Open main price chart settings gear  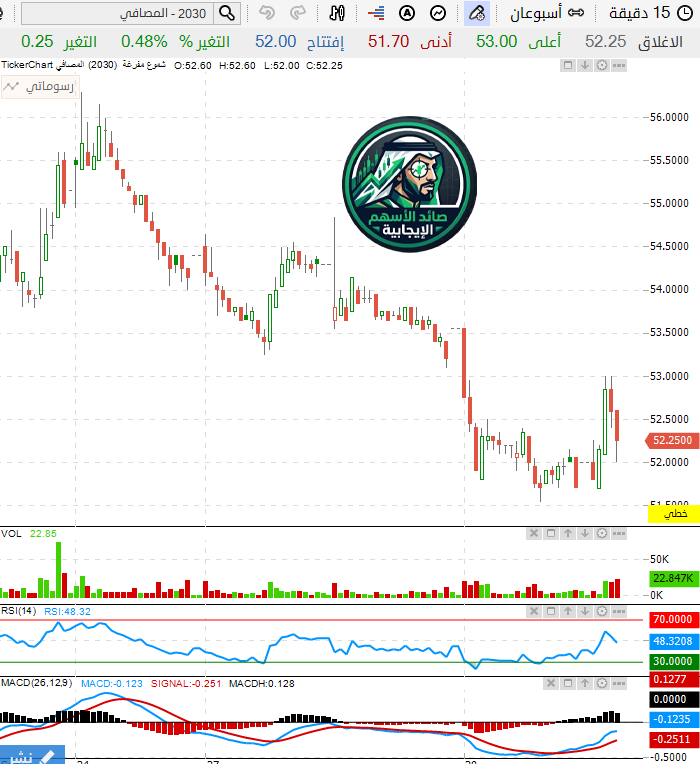pos(602,65)
